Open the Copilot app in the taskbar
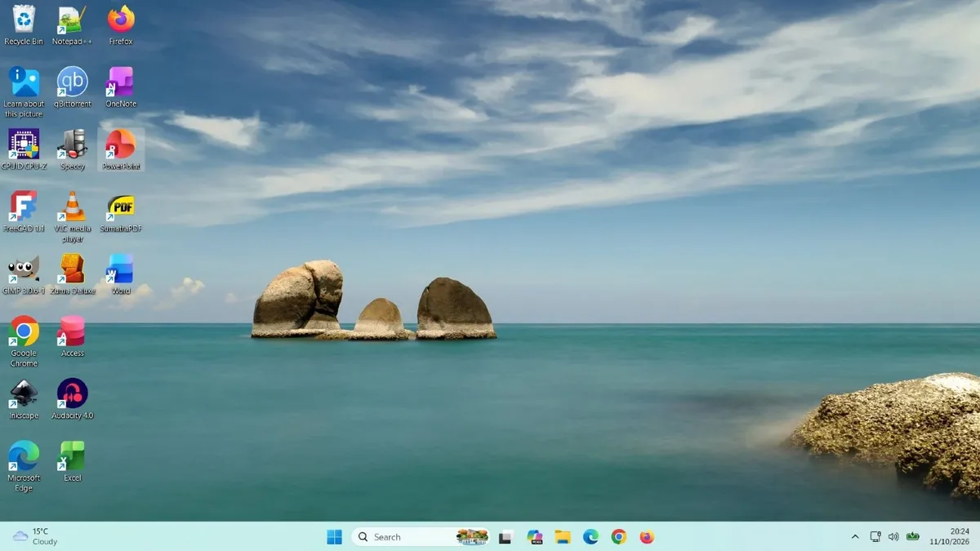The height and width of the screenshot is (551, 980). (535, 536)
